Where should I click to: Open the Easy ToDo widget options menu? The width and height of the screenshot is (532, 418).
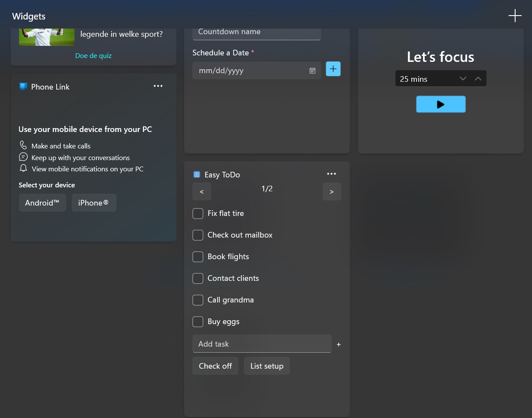331,174
